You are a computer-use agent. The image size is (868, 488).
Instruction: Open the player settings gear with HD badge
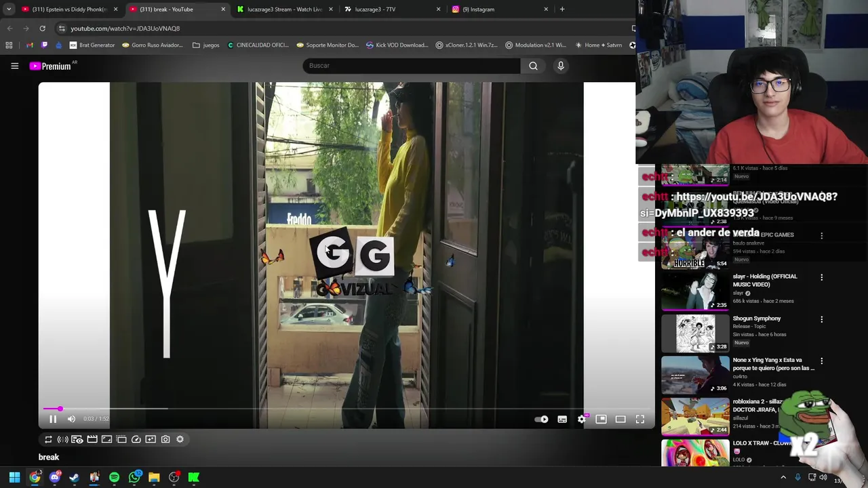tap(582, 420)
